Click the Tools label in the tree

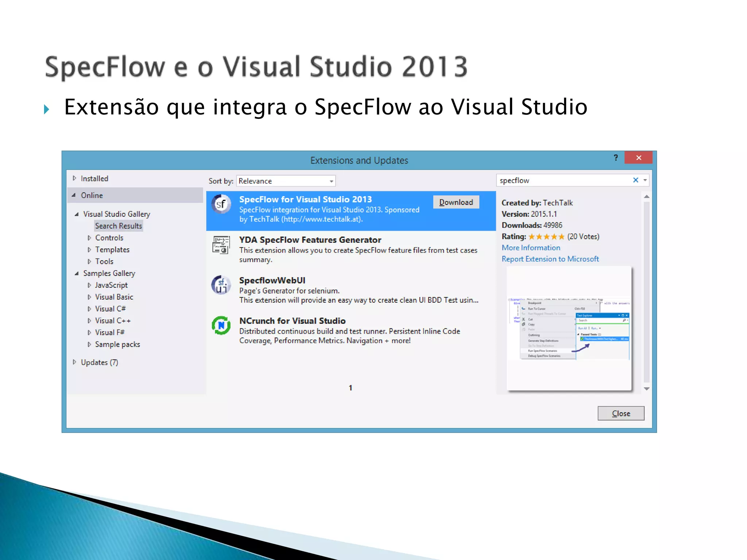point(104,261)
